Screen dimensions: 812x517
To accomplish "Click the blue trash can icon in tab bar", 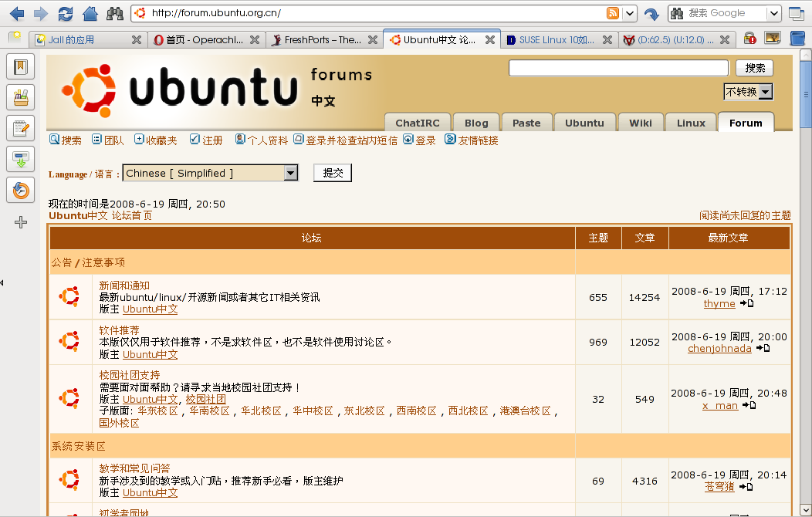I will coord(798,38).
